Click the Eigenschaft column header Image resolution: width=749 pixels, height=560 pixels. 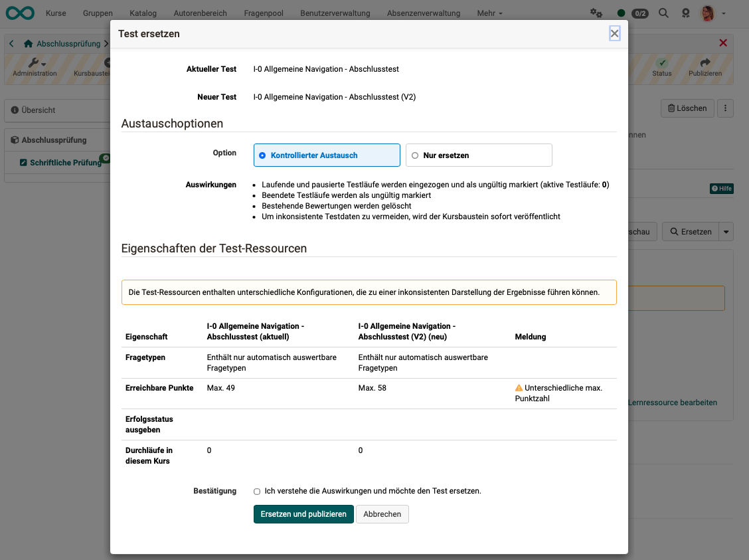point(146,337)
